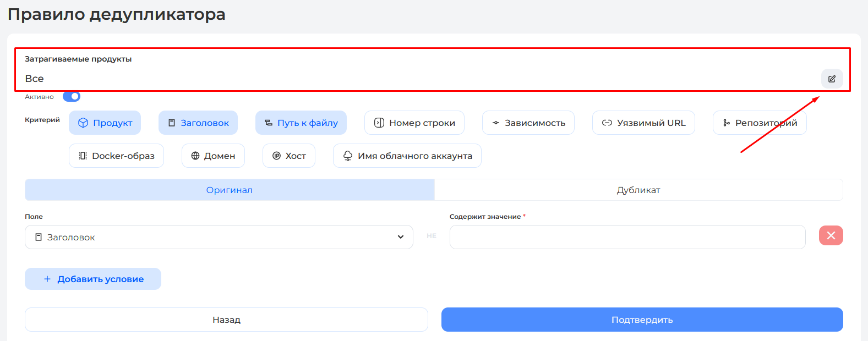
Task: Select Имя облачного аккаунта criterion
Action: click(x=407, y=156)
